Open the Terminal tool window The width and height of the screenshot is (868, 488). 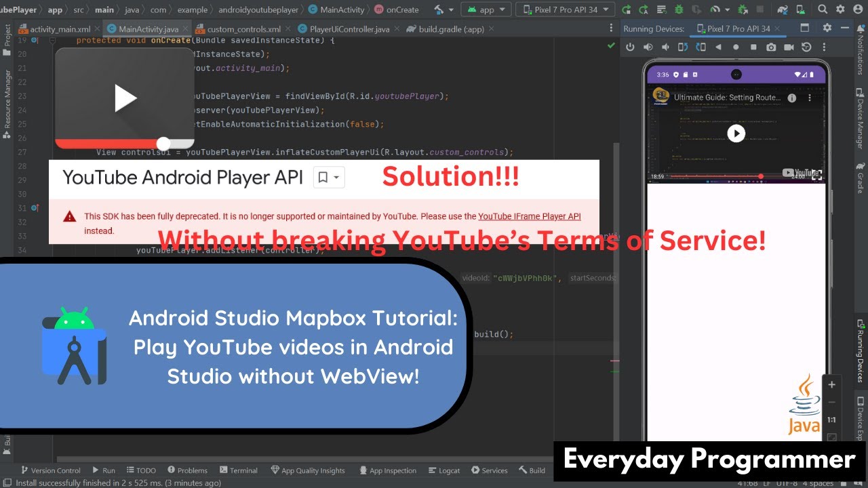(238, 470)
